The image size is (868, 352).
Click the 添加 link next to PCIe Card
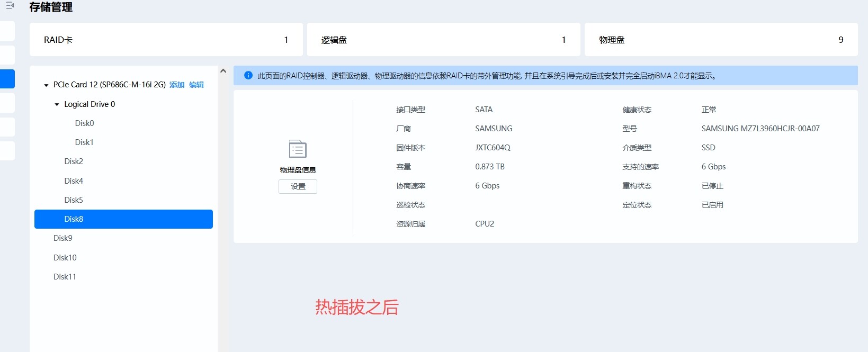coord(177,85)
